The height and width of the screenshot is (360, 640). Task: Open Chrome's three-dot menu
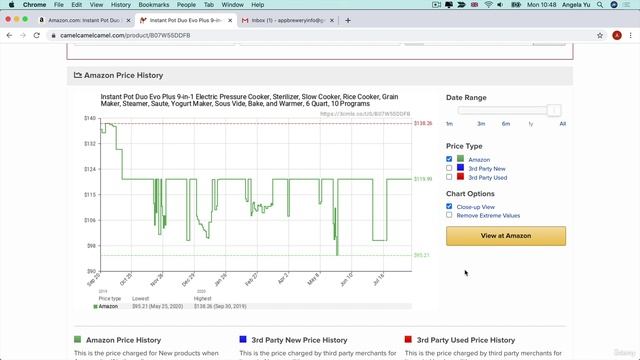click(x=631, y=36)
